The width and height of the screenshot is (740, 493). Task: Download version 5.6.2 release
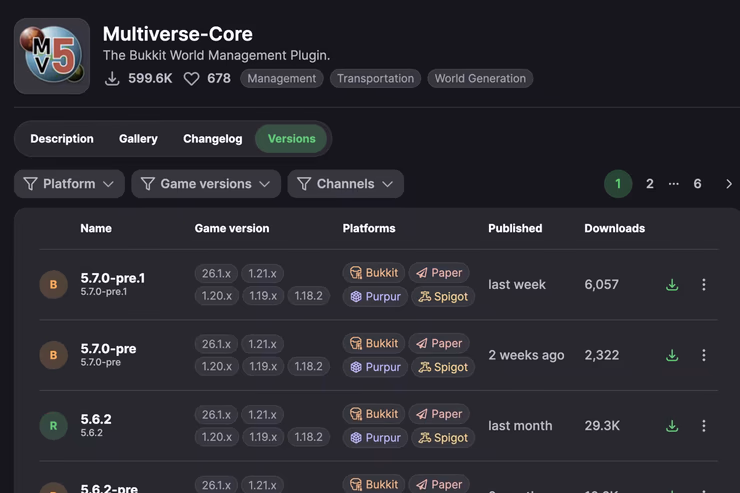click(672, 426)
